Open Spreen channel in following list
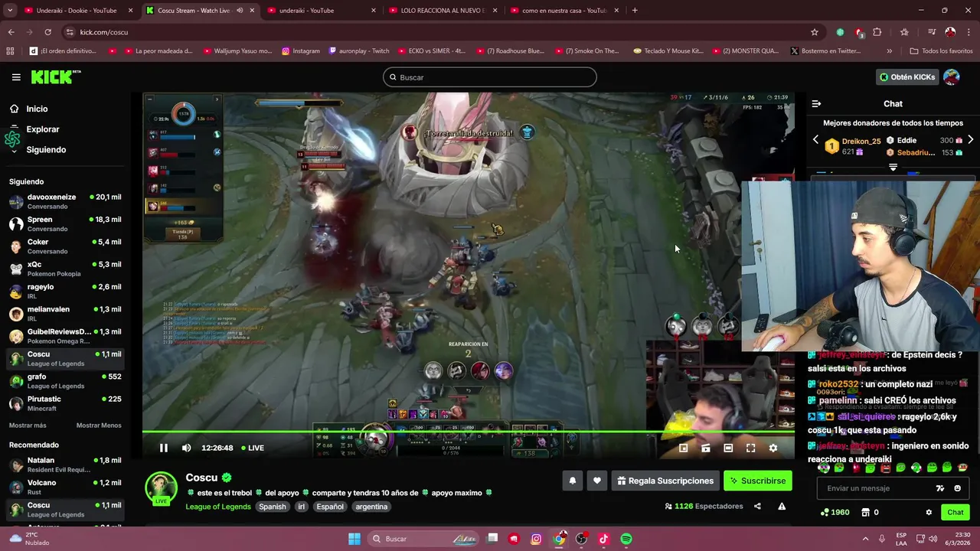Viewport: 980px width, 551px height. pyautogui.click(x=65, y=223)
